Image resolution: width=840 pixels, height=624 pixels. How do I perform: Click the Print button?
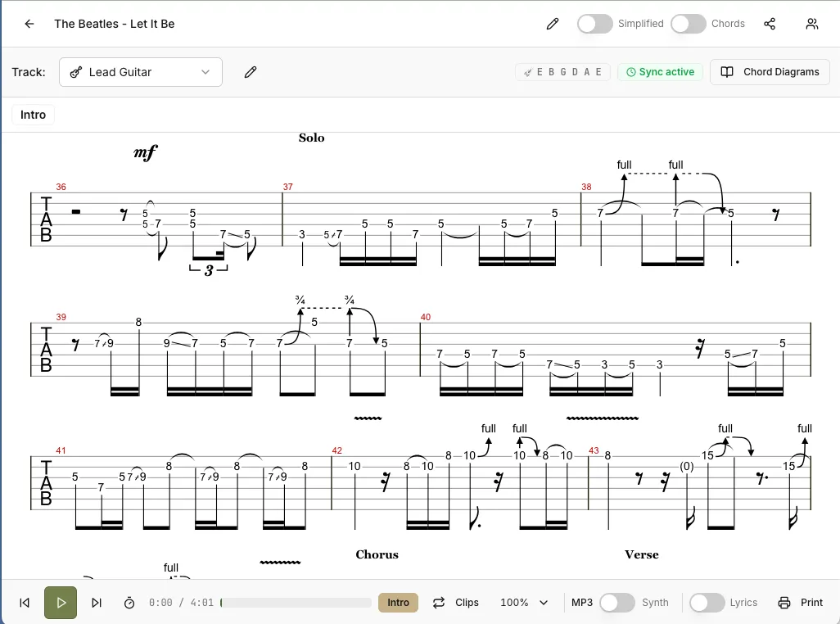[x=800, y=603]
